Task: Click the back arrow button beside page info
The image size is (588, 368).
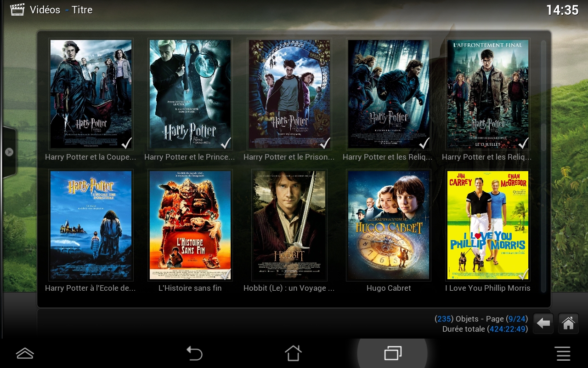Action: [543, 323]
